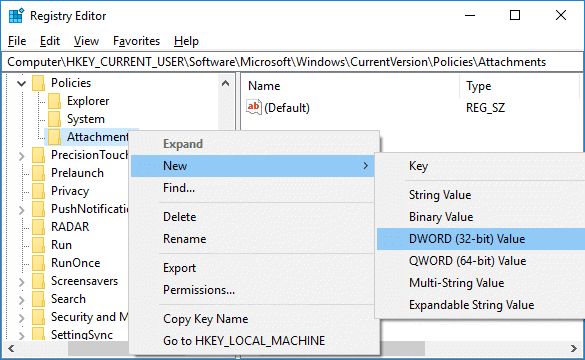Viewport: 585px width, 360px height.
Task: Open the View menu
Action: 86,41
